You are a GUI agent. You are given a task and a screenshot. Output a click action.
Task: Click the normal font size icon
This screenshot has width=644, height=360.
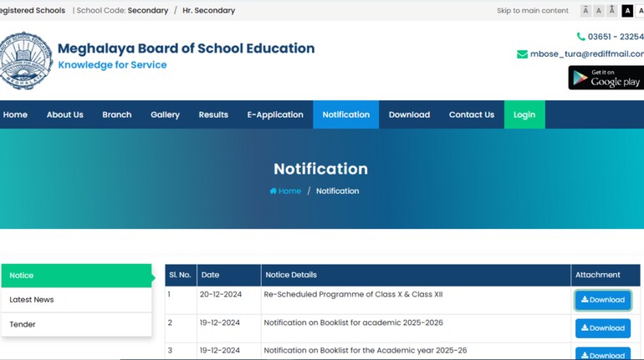pyautogui.click(x=599, y=11)
